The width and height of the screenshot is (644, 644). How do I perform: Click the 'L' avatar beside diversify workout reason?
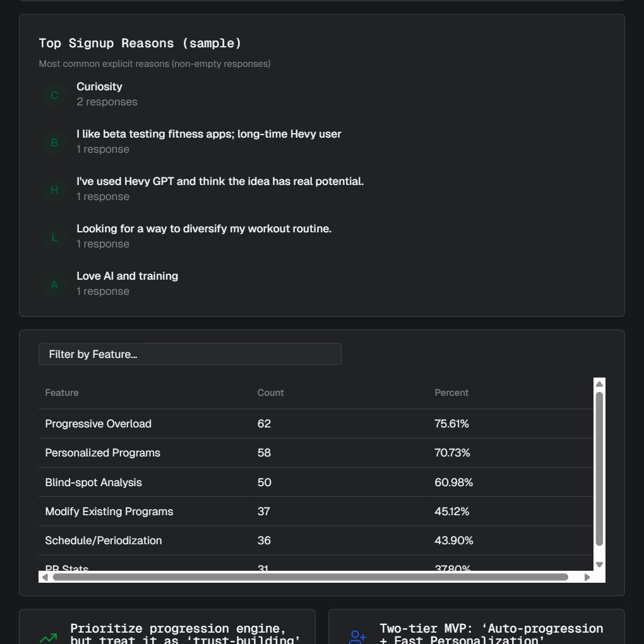click(54, 237)
